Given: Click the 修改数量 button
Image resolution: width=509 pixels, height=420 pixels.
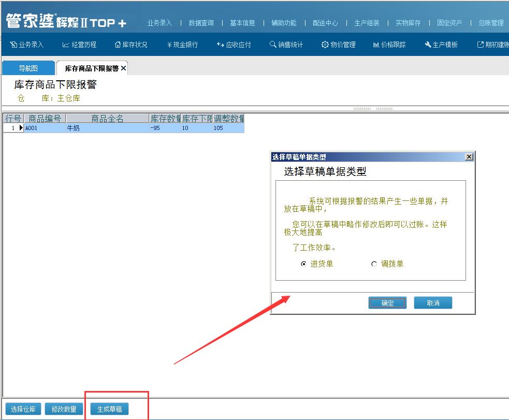Looking at the screenshot, I should (64, 409).
